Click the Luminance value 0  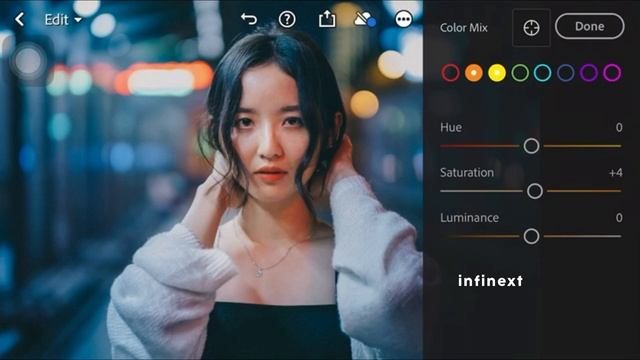[619, 218]
